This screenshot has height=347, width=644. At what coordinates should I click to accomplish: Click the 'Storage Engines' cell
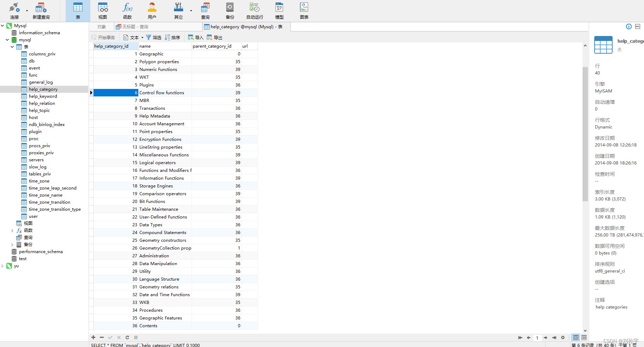point(165,186)
